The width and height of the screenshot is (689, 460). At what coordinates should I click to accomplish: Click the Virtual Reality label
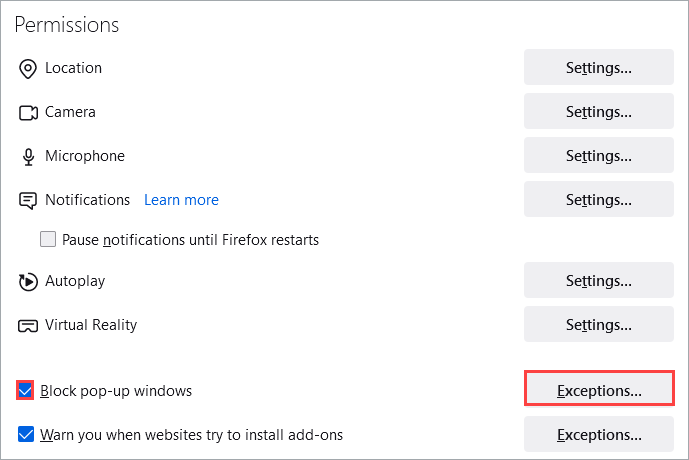[91, 325]
